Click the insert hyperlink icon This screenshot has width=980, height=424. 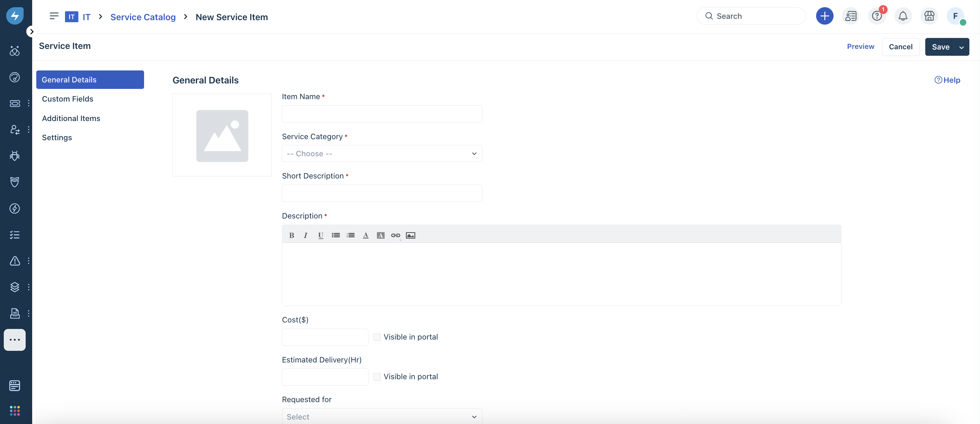tap(395, 235)
